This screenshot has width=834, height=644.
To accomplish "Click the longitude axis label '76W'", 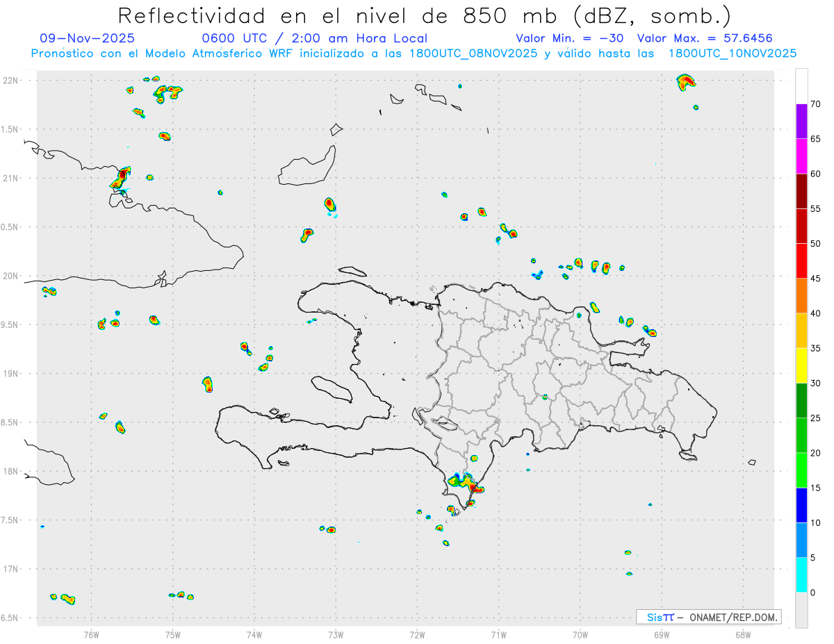I will coord(91,634).
